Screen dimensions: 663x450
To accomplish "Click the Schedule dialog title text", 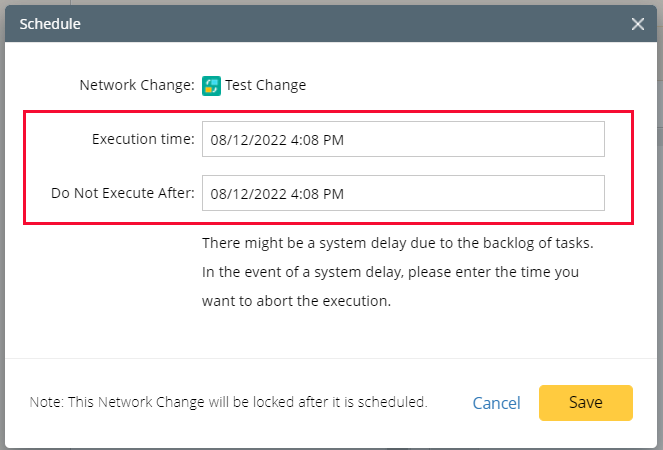I will pyautogui.click(x=50, y=24).
